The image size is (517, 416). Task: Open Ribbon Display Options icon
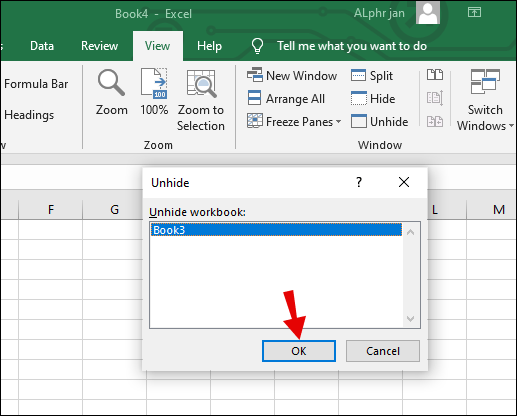[474, 13]
